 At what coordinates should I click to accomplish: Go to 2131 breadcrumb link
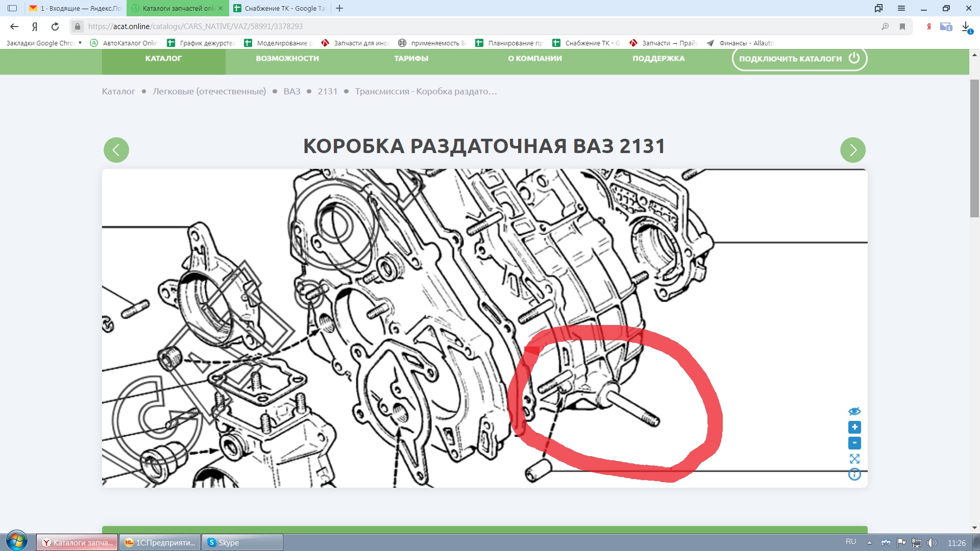[x=328, y=91]
